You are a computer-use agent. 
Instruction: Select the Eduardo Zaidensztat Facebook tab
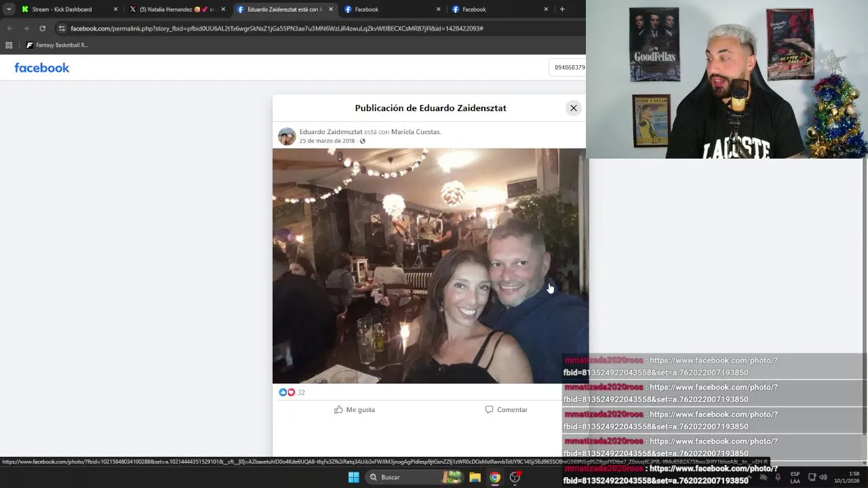pos(285,9)
